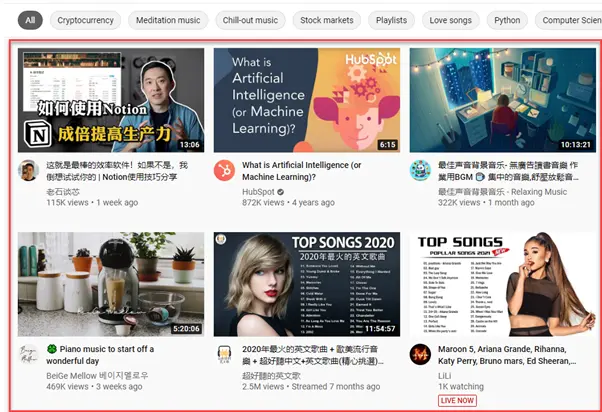Screen dimensions: 602x412
Task: Open the Top Songs 2020 thumbnail
Action: [307, 284]
